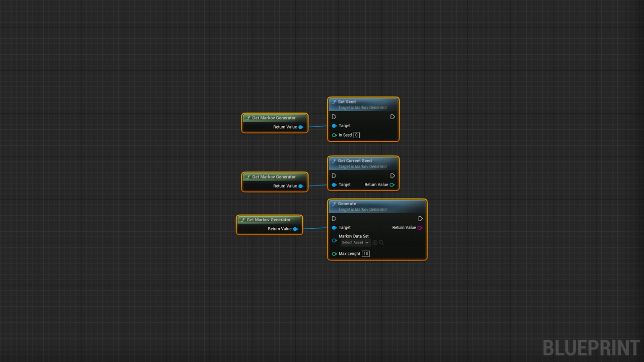Click the function icon on Get Current Seed header
The image size is (644, 362).
click(x=334, y=161)
